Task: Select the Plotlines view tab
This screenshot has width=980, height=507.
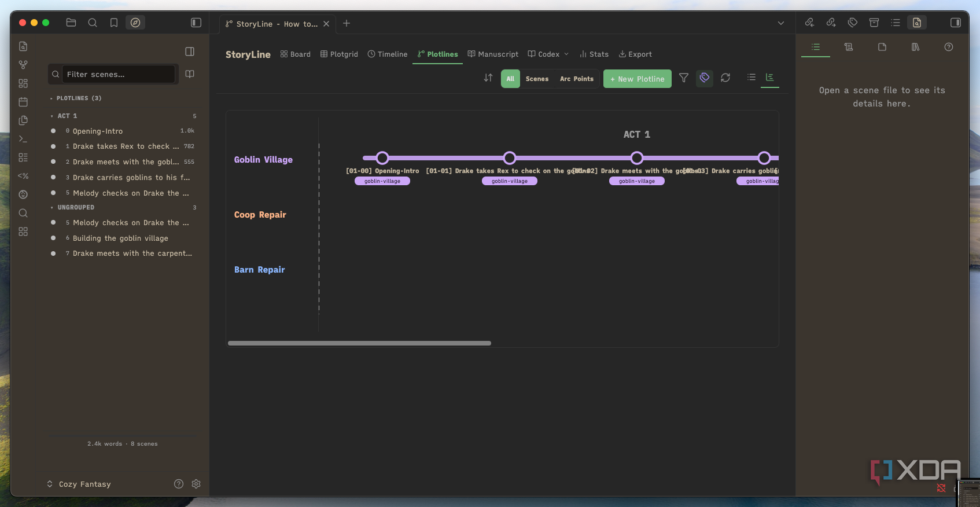Action: click(438, 54)
